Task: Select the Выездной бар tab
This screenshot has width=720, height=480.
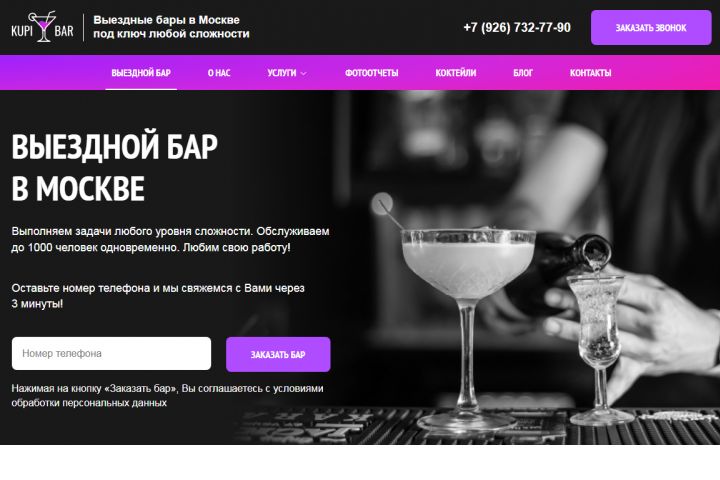Action: (141, 73)
